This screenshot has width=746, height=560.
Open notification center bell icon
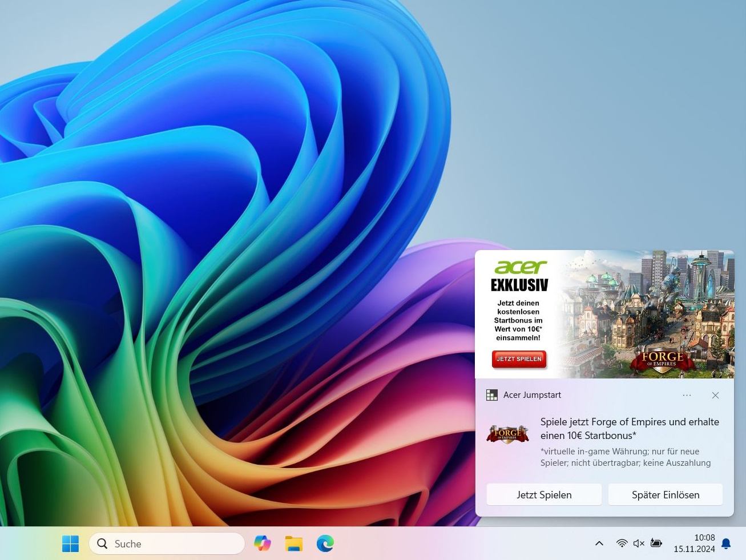[x=726, y=543]
